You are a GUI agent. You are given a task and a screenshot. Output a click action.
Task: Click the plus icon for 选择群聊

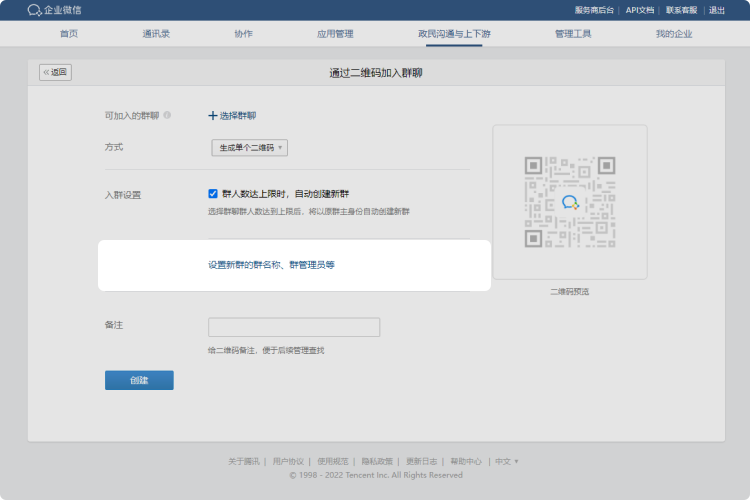[213, 115]
